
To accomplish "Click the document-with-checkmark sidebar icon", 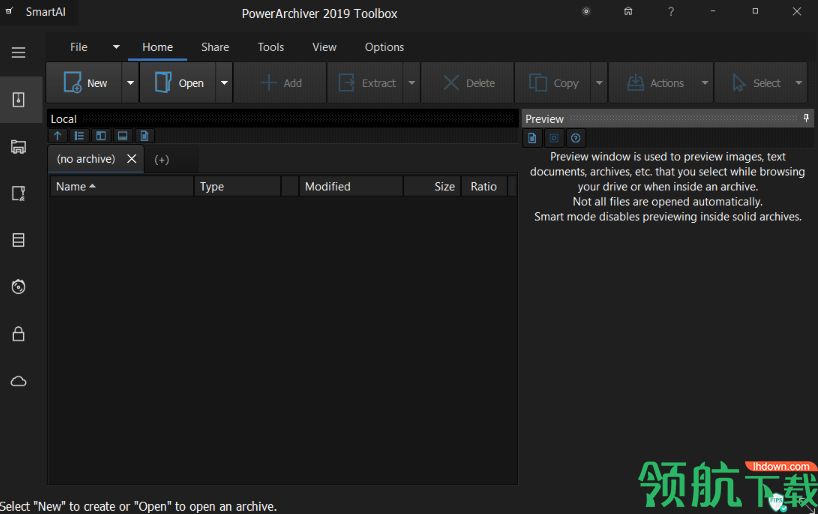I will pyautogui.click(x=19, y=194).
